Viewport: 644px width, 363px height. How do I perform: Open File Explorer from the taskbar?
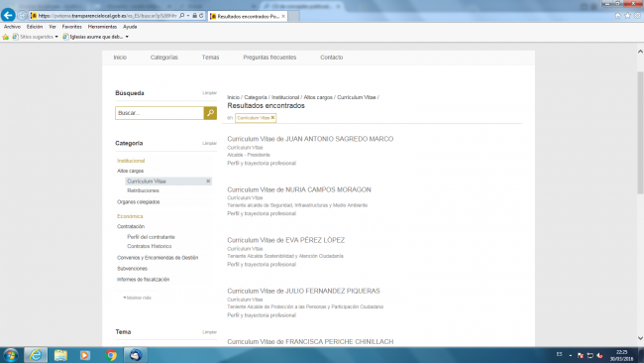pyautogui.click(x=60, y=355)
